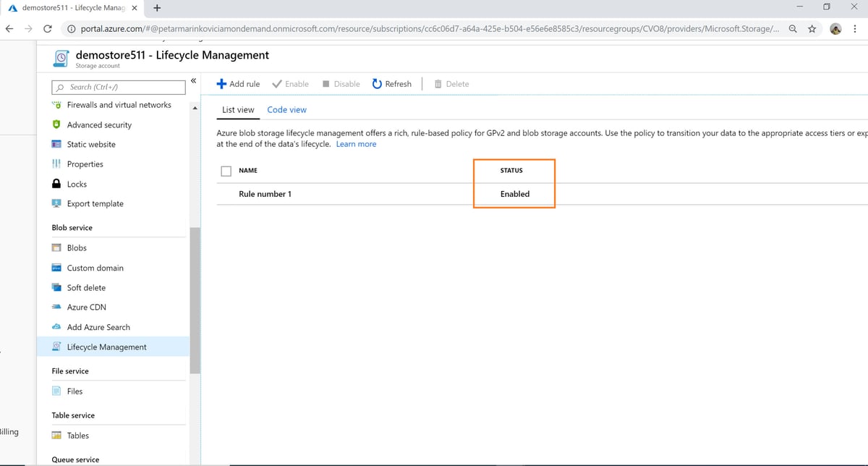Image resolution: width=868 pixels, height=466 pixels.
Task: Open the Rule number 1 entry
Action: click(x=267, y=193)
